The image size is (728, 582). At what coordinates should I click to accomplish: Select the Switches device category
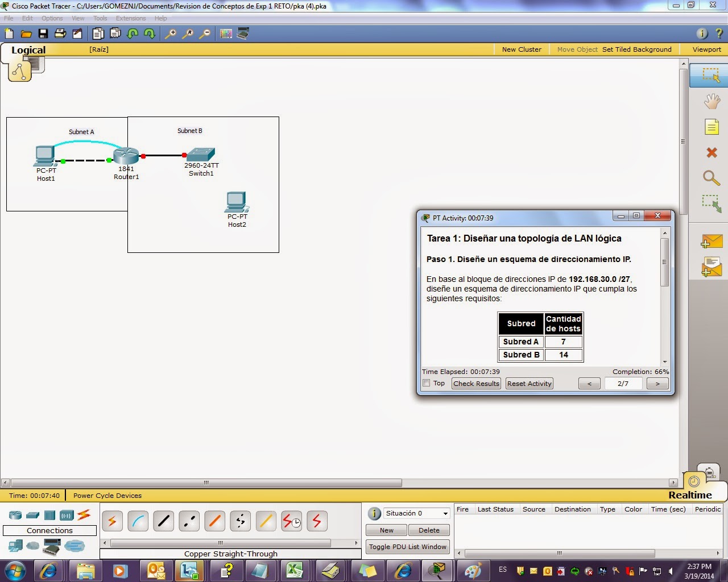[x=32, y=516]
